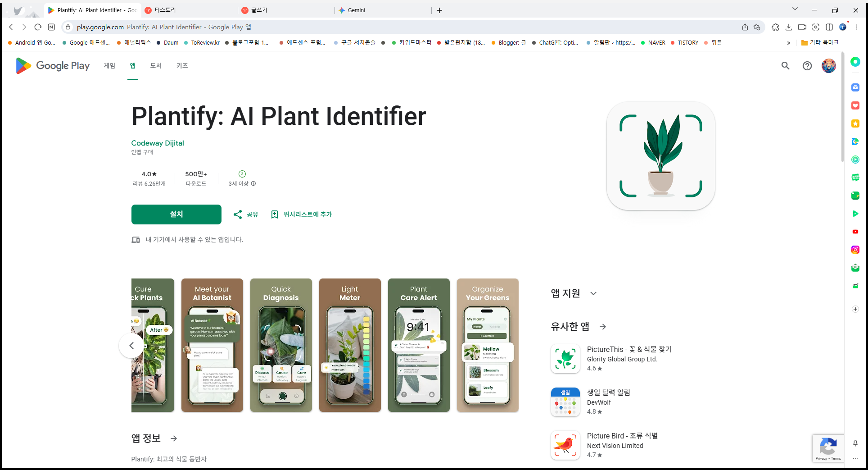This screenshot has height=470, width=868.
Task: Show previous screenshots with left arrow
Action: click(x=131, y=346)
